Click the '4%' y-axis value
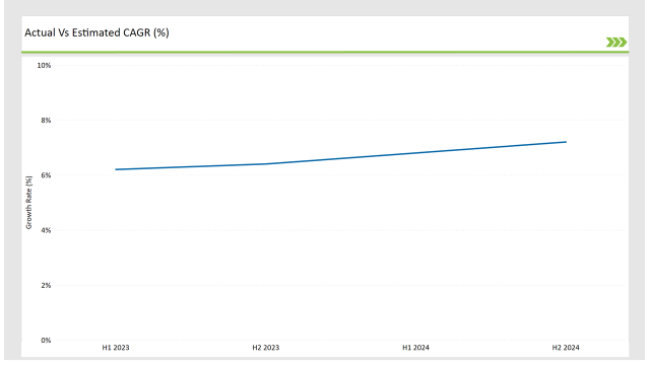 point(46,230)
